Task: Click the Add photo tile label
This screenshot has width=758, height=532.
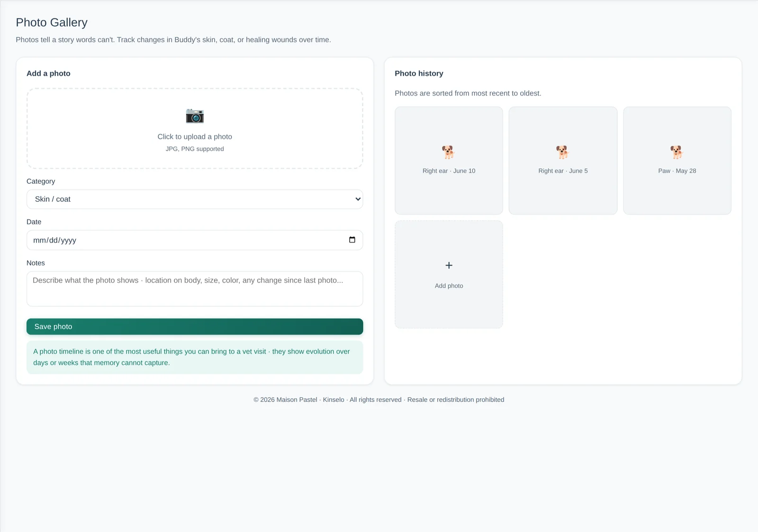Action: (449, 286)
